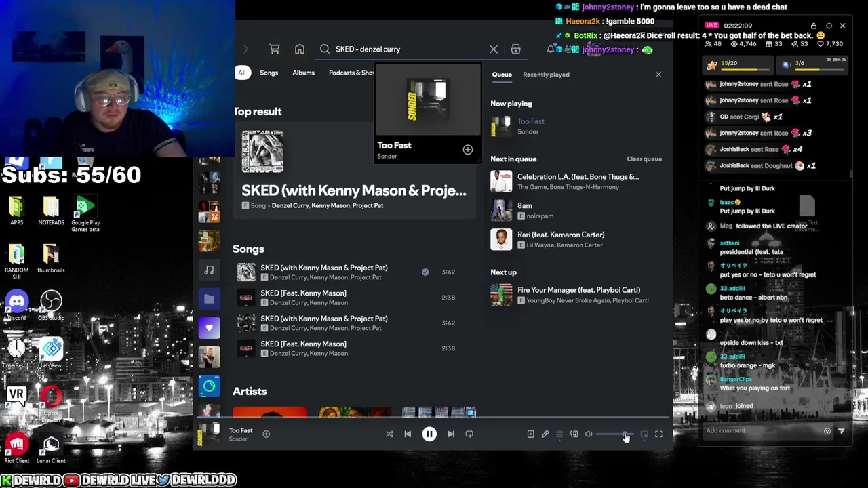Add Too Fast using plus on album card
Viewport: 868px width, 488px height.
(468, 150)
